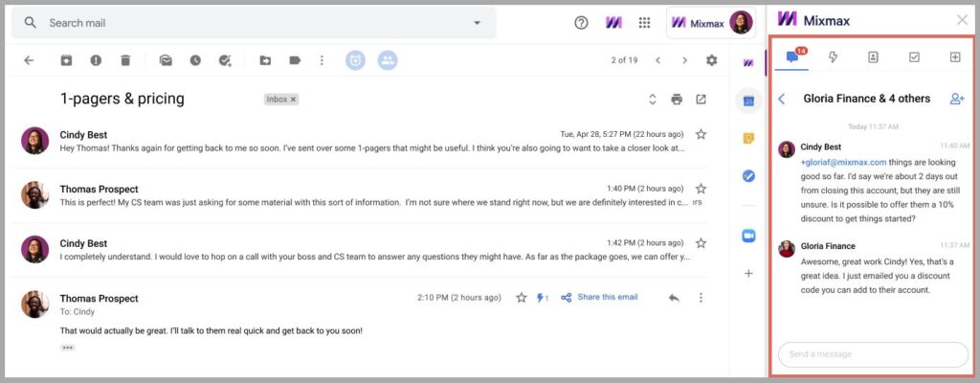Click the Send a message field
This screenshot has width=980, height=383.
[873, 354]
